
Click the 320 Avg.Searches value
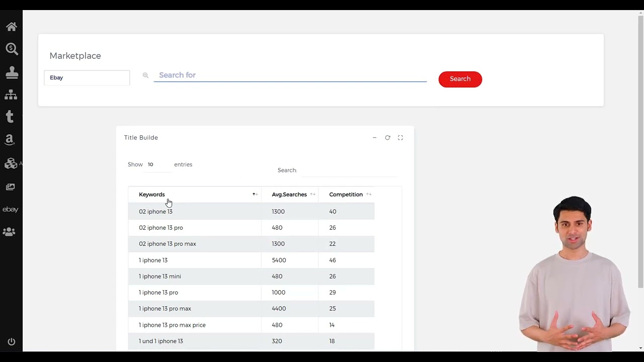coord(277,341)
